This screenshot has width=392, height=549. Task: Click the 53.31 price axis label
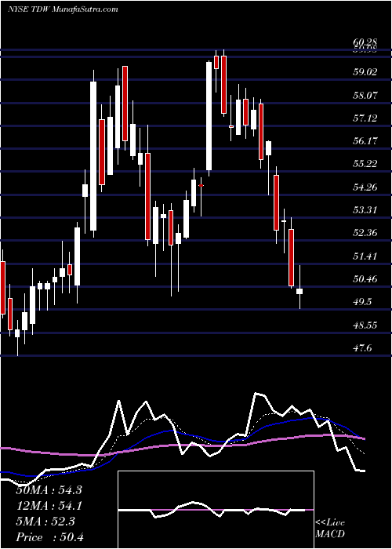(365, 210)
